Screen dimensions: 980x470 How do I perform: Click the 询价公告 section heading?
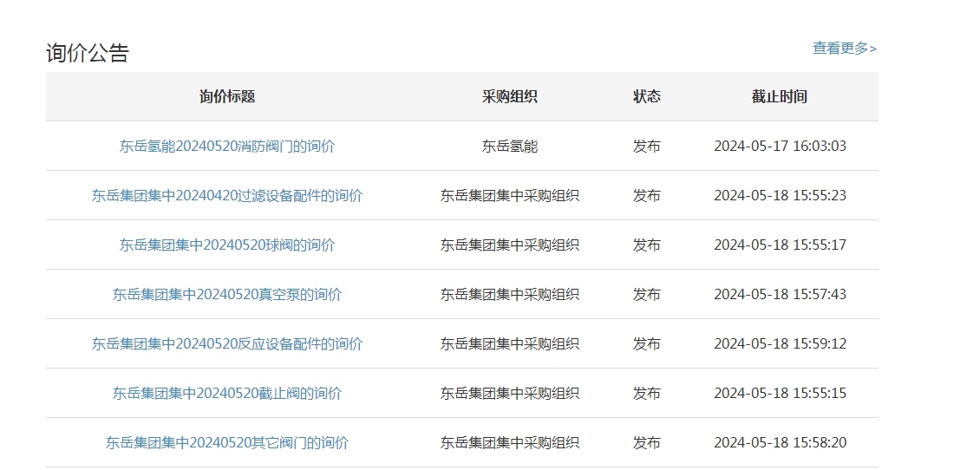[x=88, y=53]
